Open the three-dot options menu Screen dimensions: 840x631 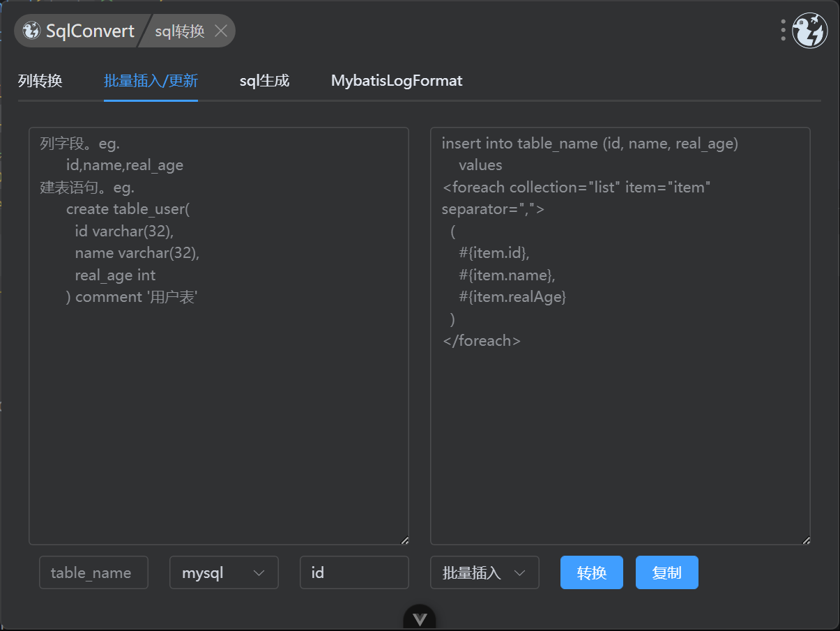[784, 30]
